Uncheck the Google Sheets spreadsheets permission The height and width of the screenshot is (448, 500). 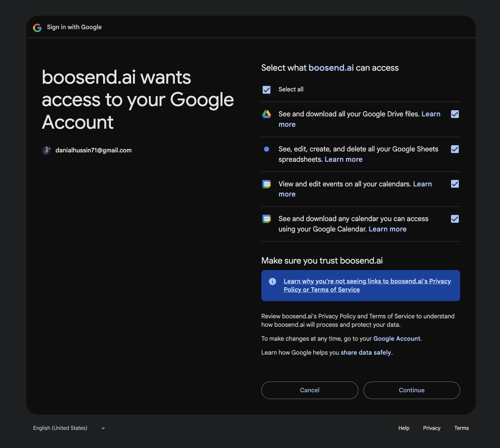pos(455,149)
